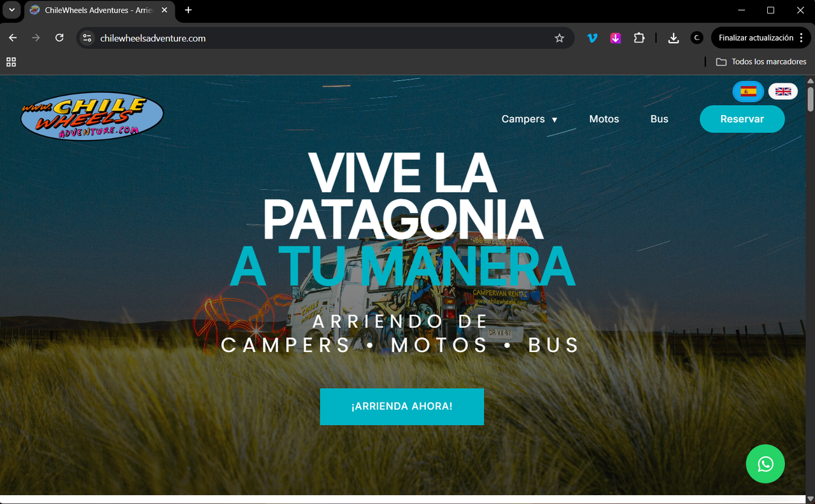
Task: Open the tab search dropdown arrow
Action: pos(11,10)
